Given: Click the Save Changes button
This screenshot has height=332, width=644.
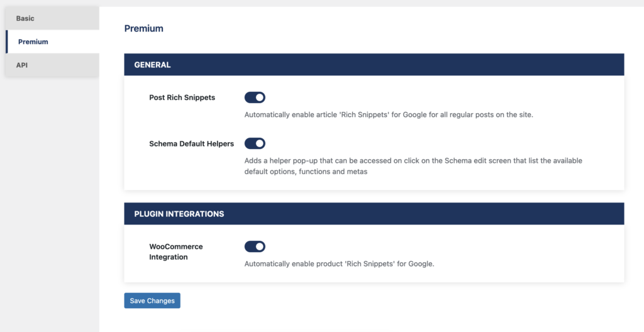Looking at the screenshot, I should tap(152, 301).
